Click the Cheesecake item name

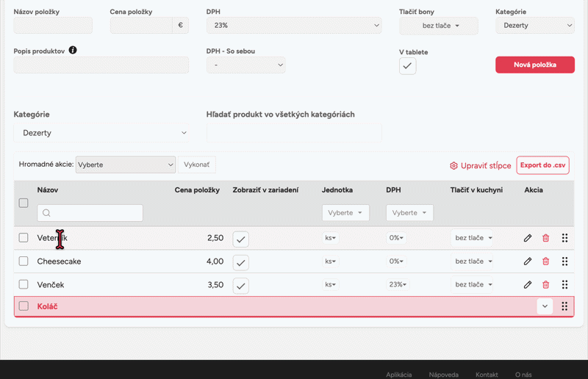[x=59, y=261]
